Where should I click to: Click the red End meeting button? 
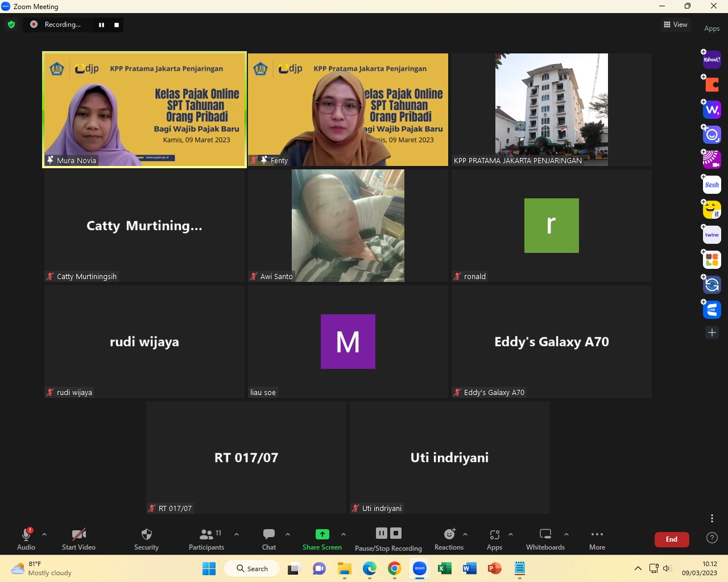pyautogui.click(x=672, y=539)
